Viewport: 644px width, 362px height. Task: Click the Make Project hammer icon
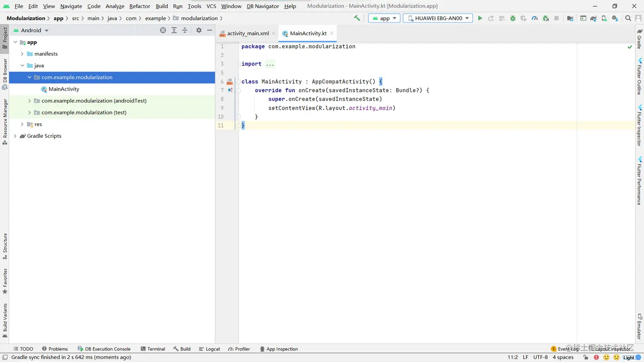[357, 18]
